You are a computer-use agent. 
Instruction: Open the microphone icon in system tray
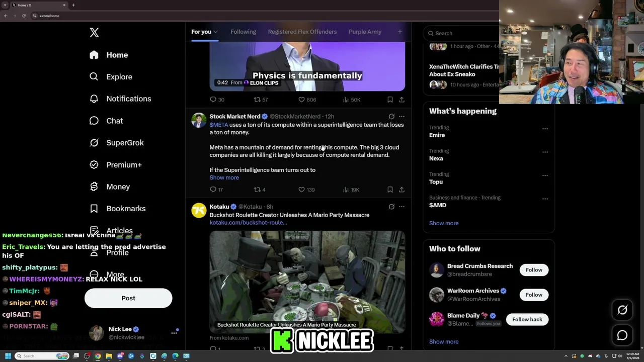[607, 356]
